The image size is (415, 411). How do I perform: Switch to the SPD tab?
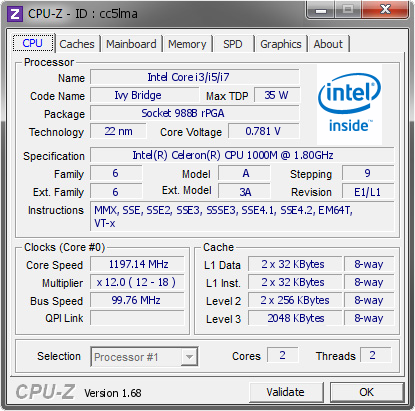(233, 44)
